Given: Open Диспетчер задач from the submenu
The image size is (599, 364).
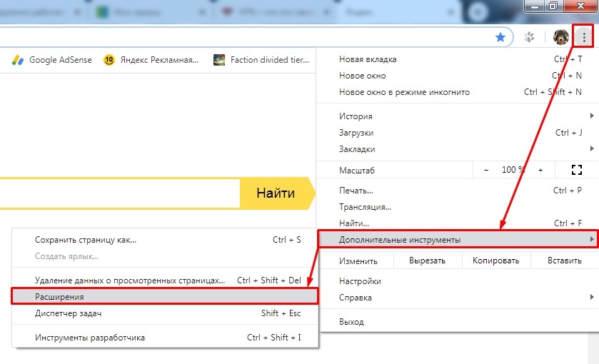Looking at the screenshot, I should [165, 313].
